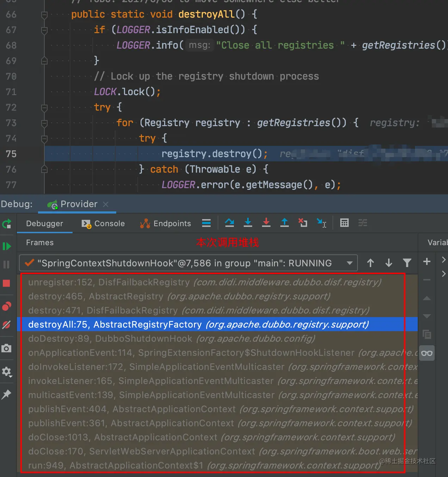Select frame publishEvent:361
448x477 pixels.
point(217,423)
